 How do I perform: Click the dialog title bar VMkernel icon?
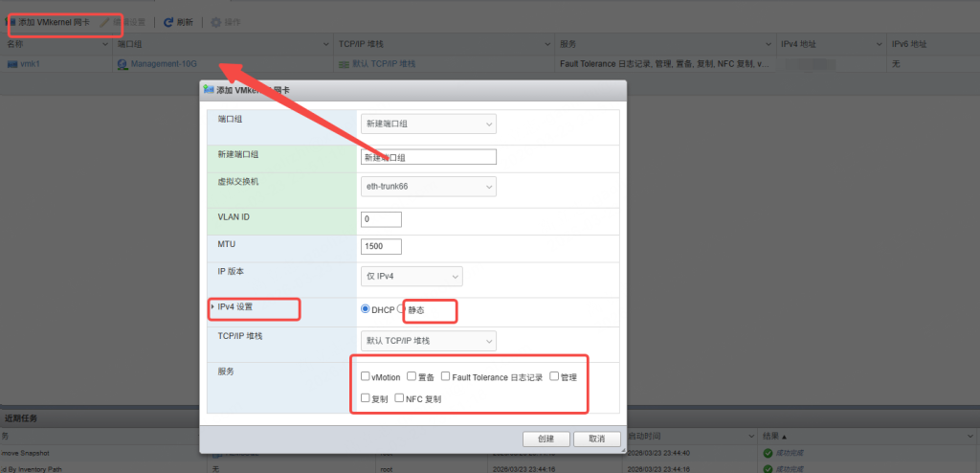[209, 90]
